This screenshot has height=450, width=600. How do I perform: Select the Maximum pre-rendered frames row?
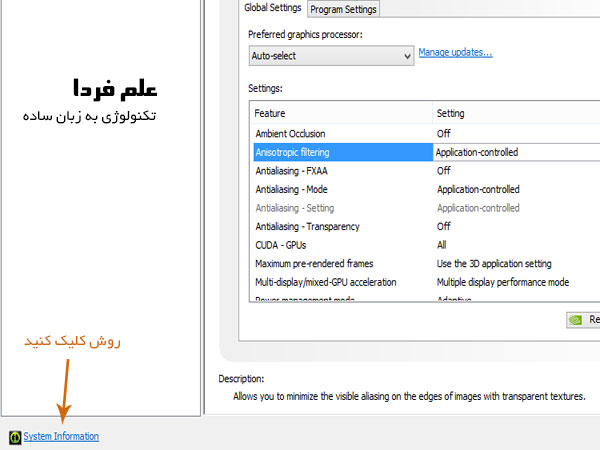click(x=314, y=264)
